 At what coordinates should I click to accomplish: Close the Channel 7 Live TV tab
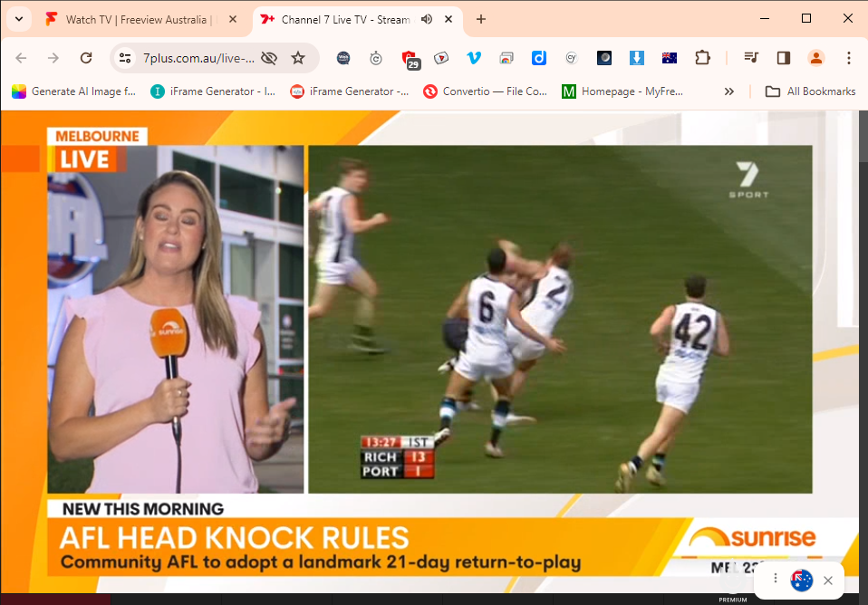coord(448,19)
